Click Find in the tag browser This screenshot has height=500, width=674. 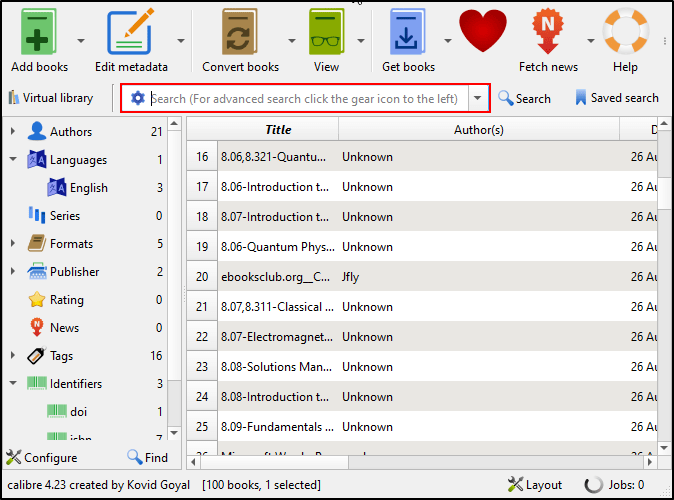point(147,457)
